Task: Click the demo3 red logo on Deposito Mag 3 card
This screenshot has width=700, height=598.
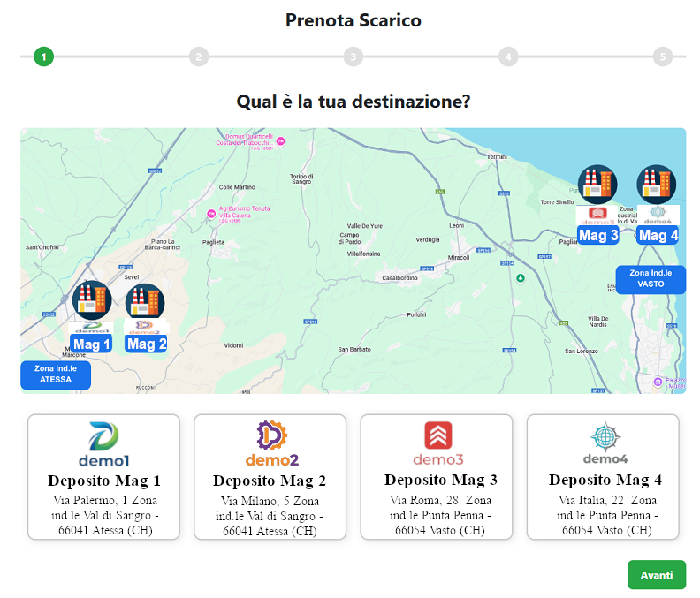Action: [x=438, y=443]
